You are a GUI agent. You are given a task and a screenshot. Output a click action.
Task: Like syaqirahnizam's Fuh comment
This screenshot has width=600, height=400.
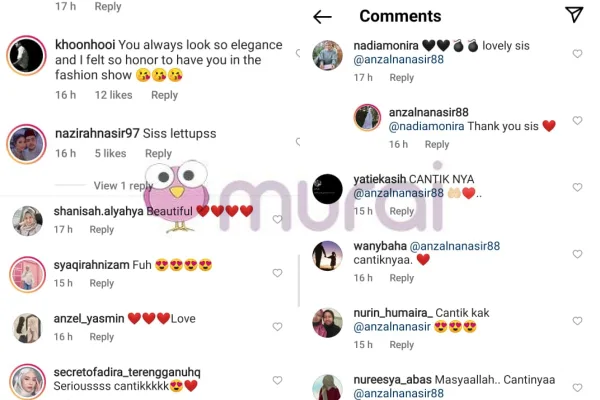(x=277, y=273)
